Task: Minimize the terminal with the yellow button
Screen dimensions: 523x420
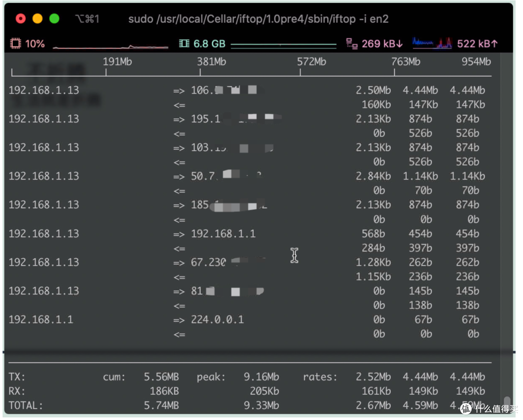Action: [37, 19]
